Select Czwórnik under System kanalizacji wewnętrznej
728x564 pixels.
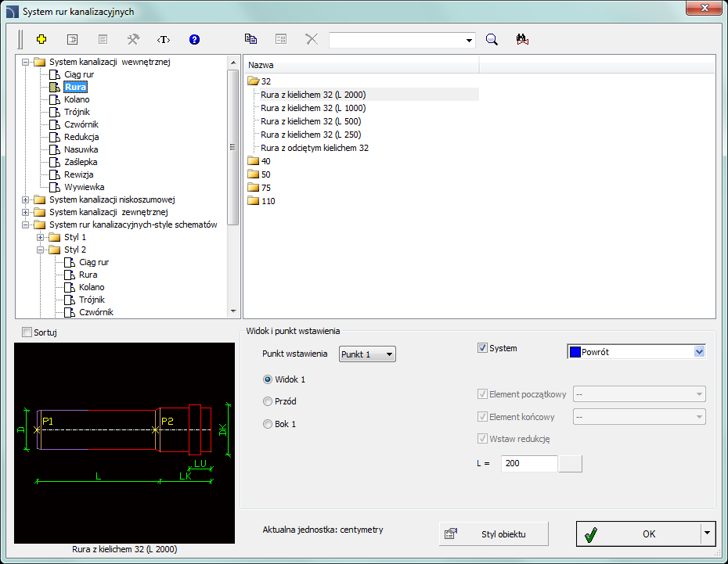81,124
